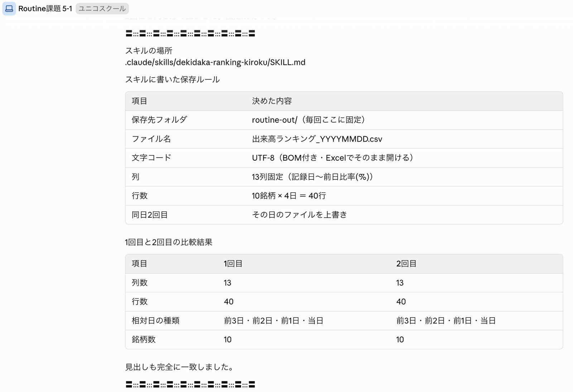The height and width of the screenshot is (392, 573).
Task: Click the '見出しも完全に一致しました。' sentence
Action: pyautogui.click(x=180, y=367)
